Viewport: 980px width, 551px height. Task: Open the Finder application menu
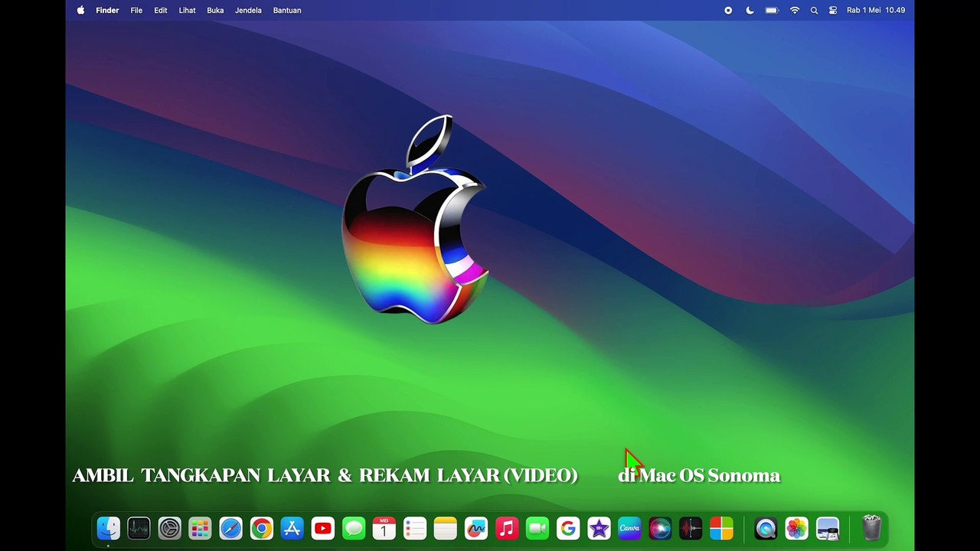pyautogui.click(x=107, y=10)
